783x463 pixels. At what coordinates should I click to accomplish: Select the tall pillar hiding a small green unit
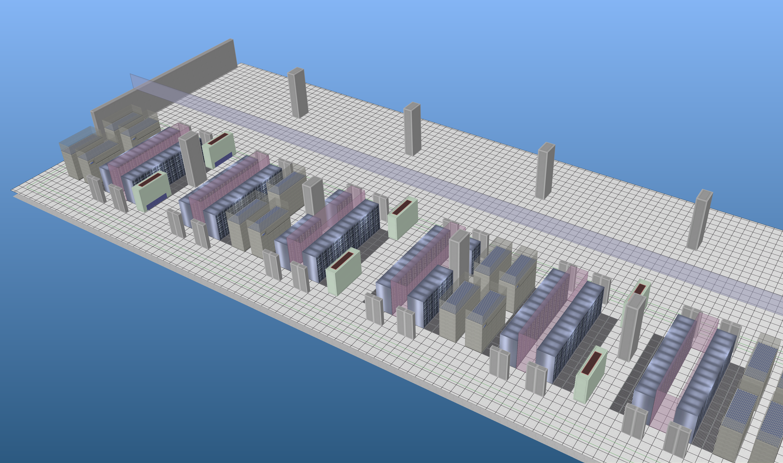[x=631, y=327]
